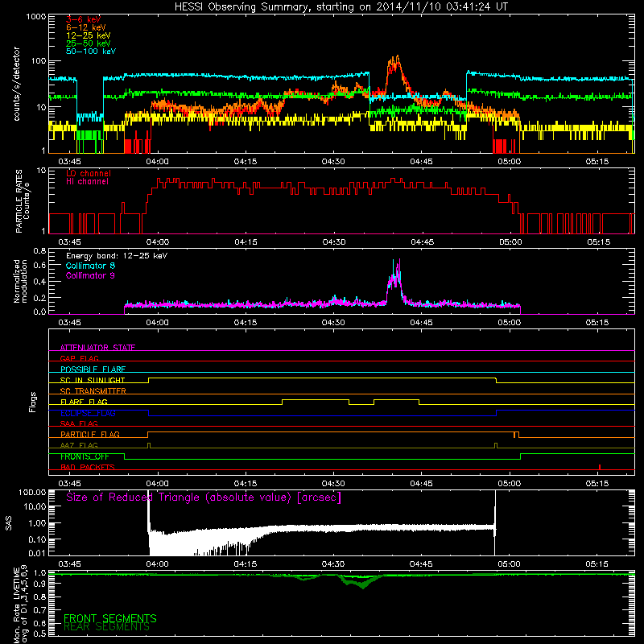Click the second raised flare flag segment
Image resolution: width=644 pixels, height=644 pixels.
pos(396,399)
